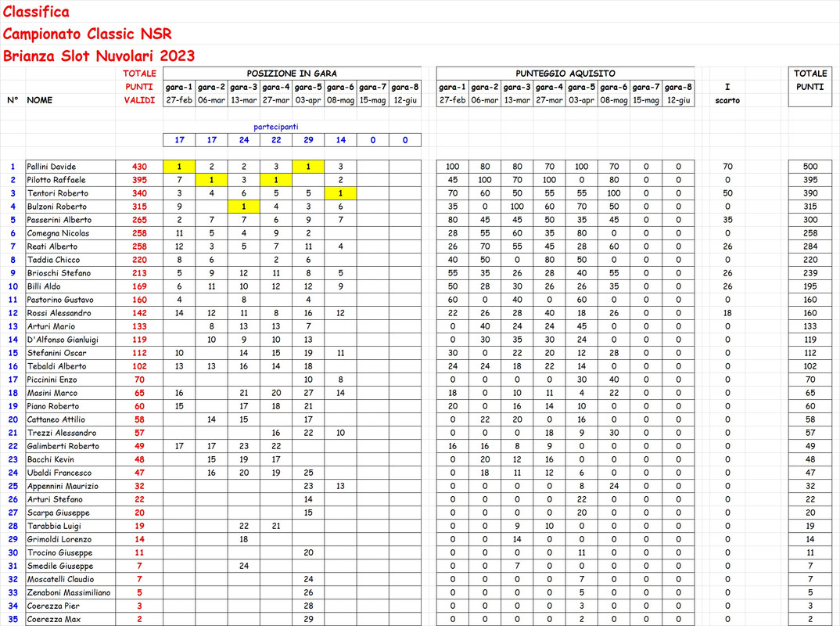840x626 pixels.
Task: Select the name 'Pallini Davide'
Action: (x=52, y=167)
